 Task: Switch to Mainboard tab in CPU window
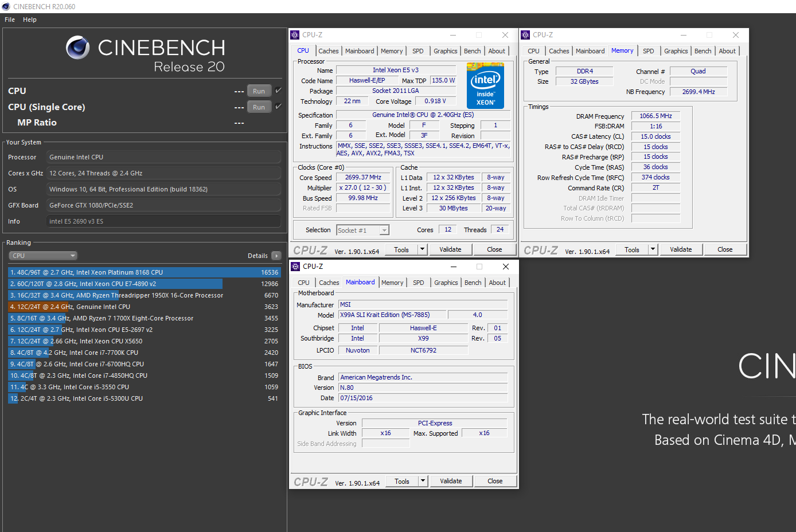(360, 51)
